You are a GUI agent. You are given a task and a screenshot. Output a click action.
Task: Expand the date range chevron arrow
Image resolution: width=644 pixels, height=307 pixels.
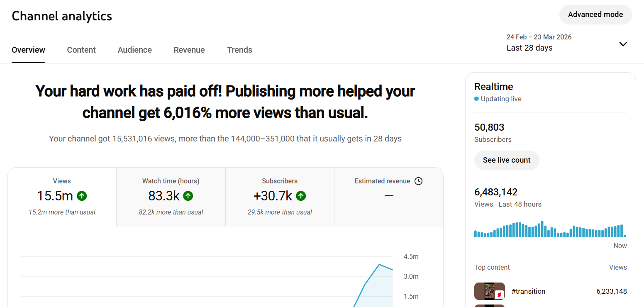click(x=623, y=44)
